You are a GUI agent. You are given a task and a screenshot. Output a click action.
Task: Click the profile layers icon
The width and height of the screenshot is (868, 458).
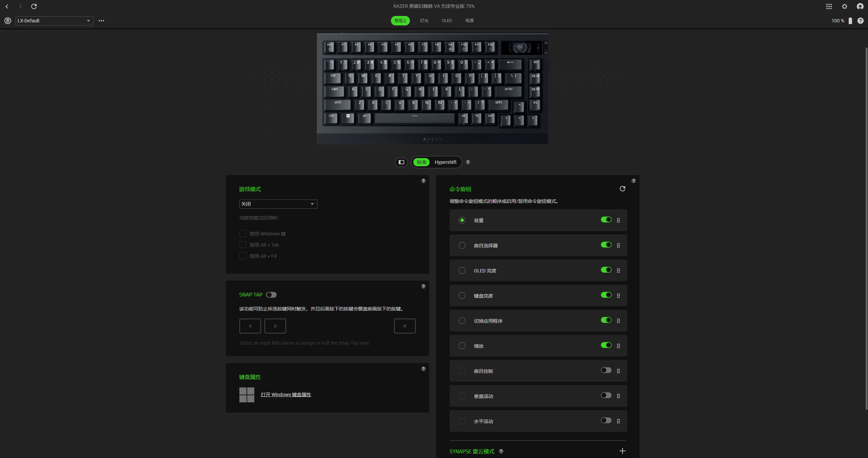[x=8, y=21]
